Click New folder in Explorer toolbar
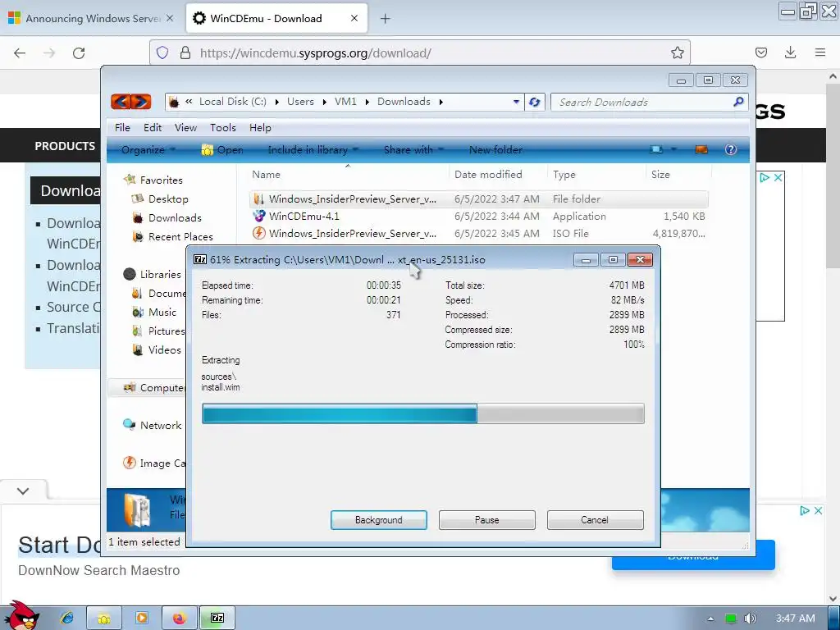The height and width of the screenshot is (630, 840). click(495, 149)
